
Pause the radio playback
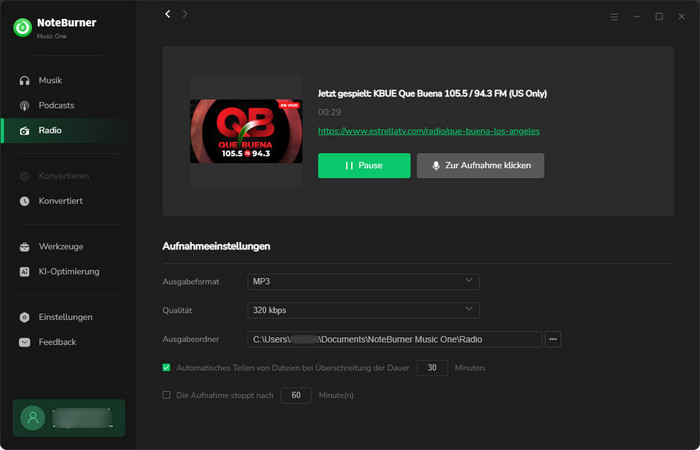pyautogui.click(x=364, y=166)
